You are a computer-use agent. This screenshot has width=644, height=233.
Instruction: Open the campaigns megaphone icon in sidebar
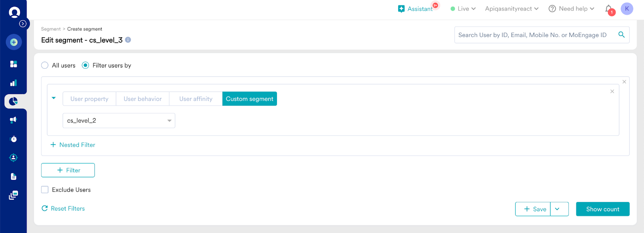click(x=14, y=120)
